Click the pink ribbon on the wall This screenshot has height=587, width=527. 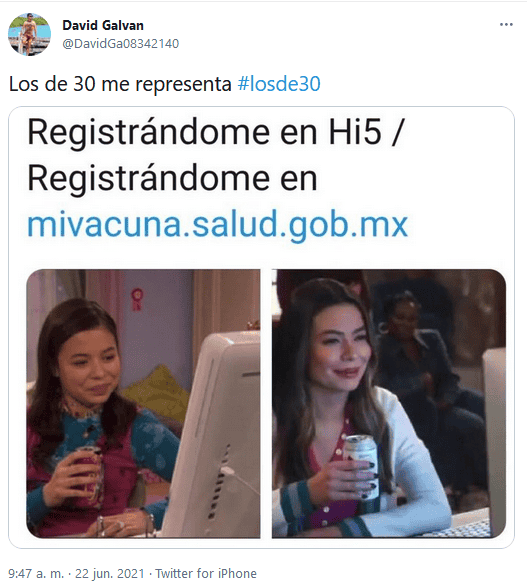[136, 299]
